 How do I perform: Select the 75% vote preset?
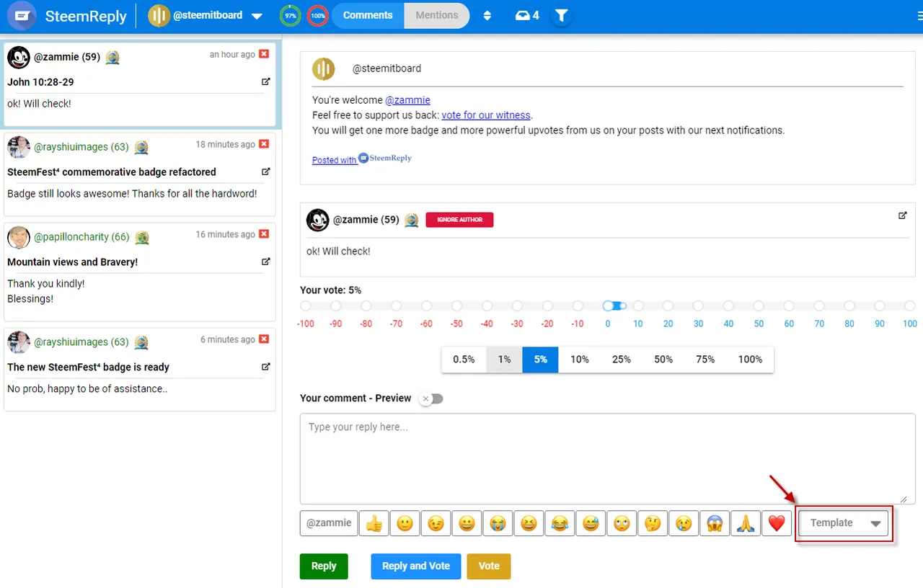tap(705, 360)
